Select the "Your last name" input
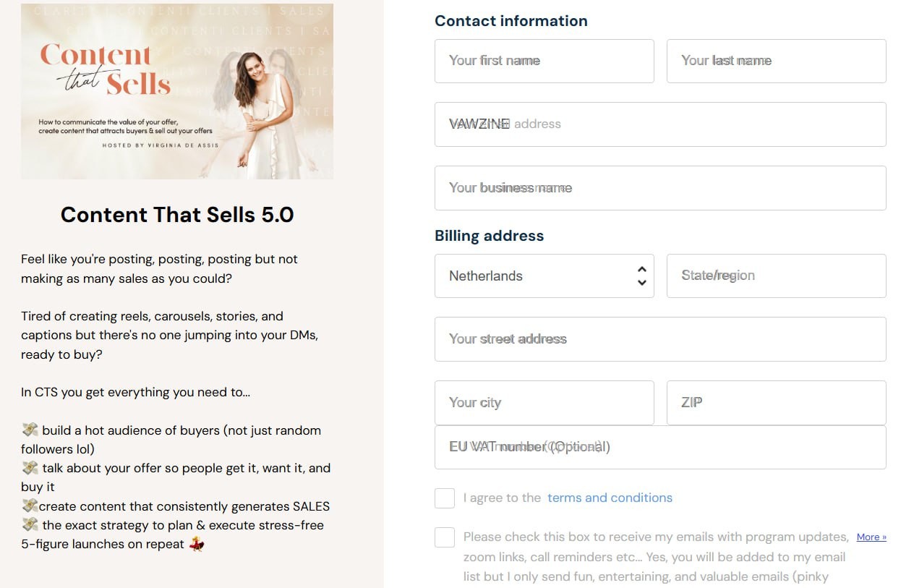 coord(776,61)
